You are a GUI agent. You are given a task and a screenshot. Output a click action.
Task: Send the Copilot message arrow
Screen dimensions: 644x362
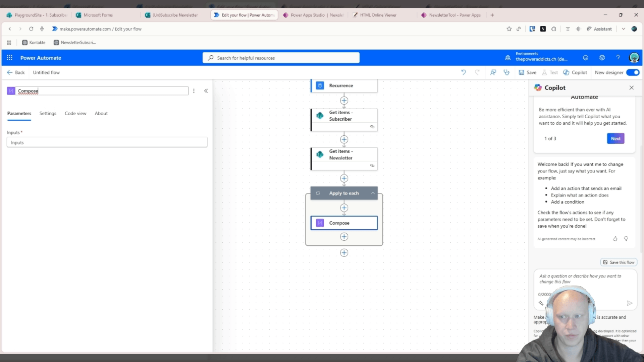click(630, 303)
